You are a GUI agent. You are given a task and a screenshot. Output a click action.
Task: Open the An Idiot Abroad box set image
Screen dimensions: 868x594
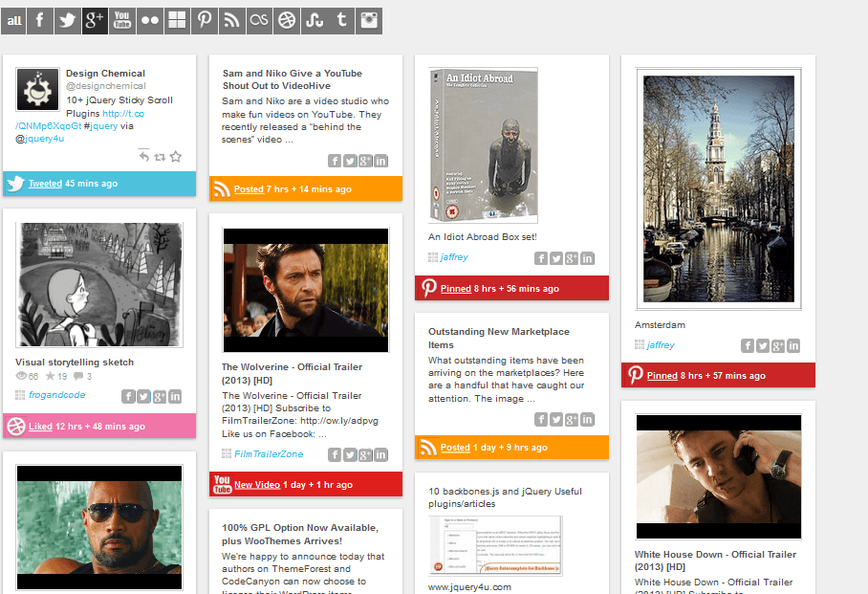coord(484,145)
